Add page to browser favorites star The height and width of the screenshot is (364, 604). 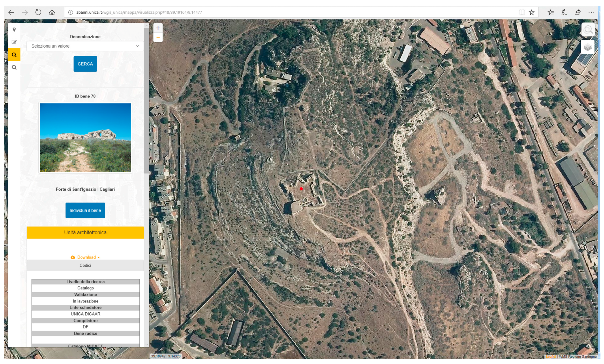[531, 12]
